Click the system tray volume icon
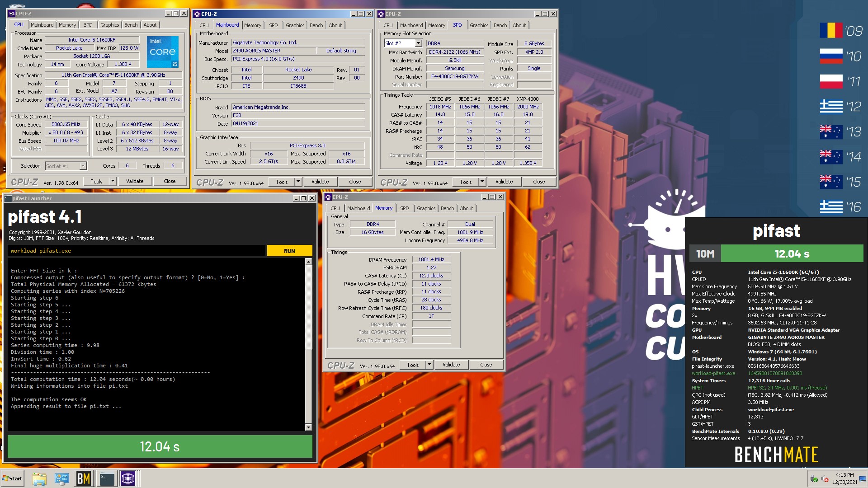This screenshot has height=488, width=868. [x=825, y=479]
